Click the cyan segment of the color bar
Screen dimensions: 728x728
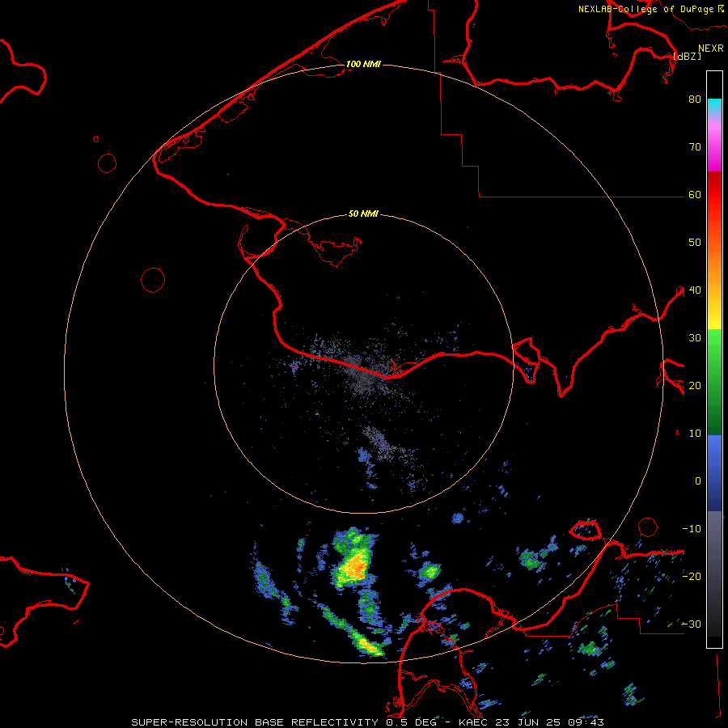[714, 106]
